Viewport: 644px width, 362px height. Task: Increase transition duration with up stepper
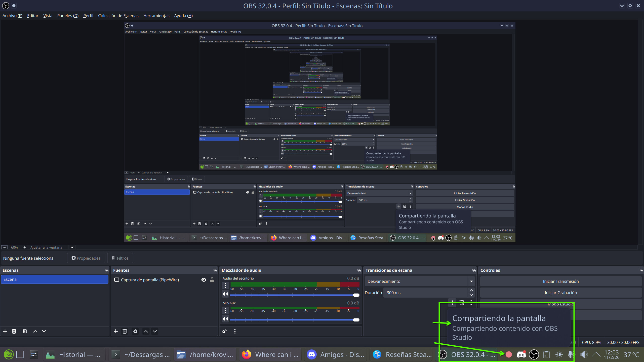coord(471,290)
